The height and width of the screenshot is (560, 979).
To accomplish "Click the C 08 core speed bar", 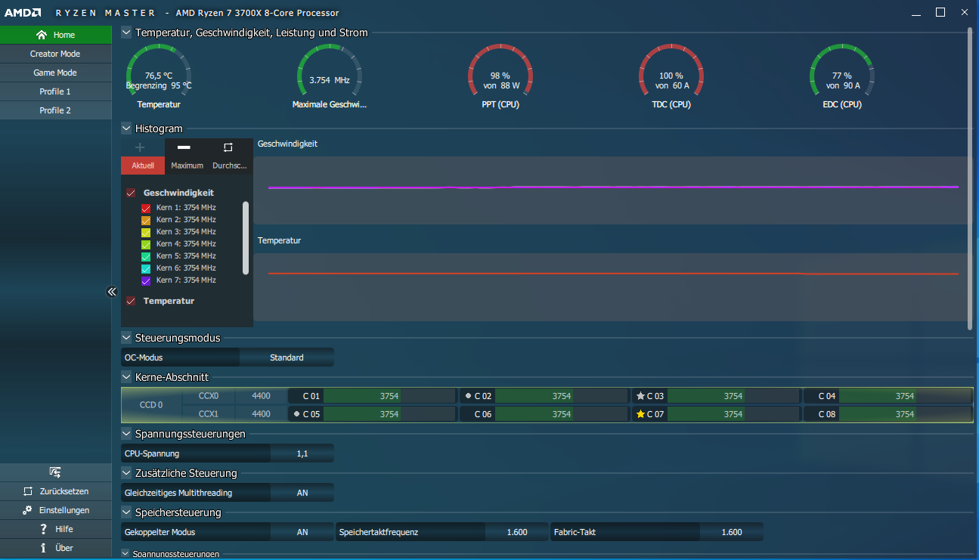I will click(x=905, y=414).
